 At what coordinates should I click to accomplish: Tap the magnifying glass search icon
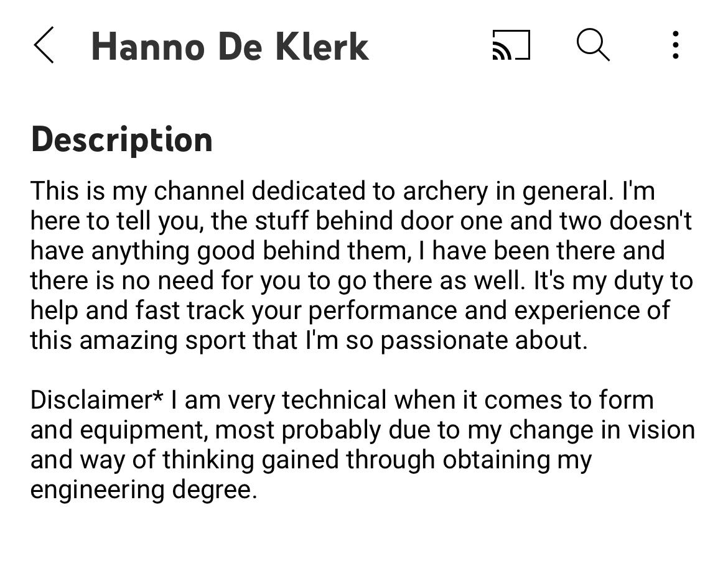[x=593, y=45]
